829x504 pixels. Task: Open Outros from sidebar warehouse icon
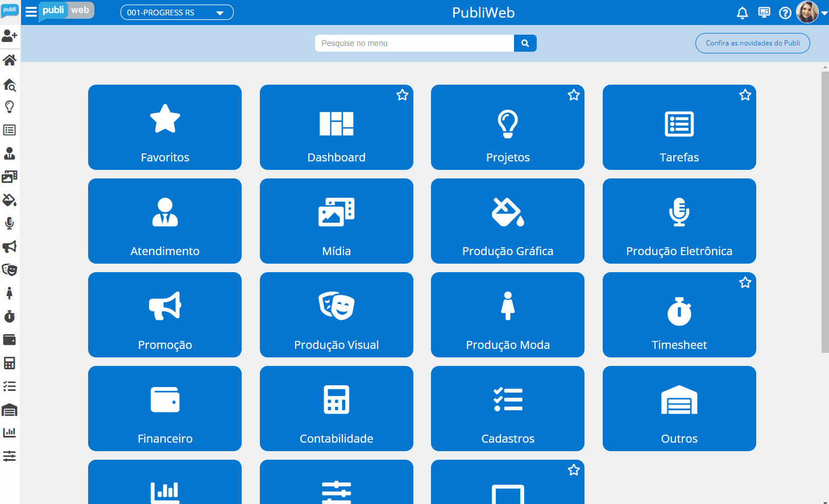click(10, 410)
